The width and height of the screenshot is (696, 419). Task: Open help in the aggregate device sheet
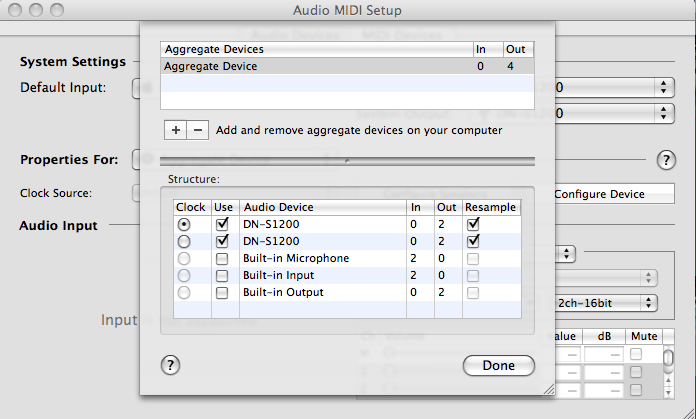pos(170,365)
